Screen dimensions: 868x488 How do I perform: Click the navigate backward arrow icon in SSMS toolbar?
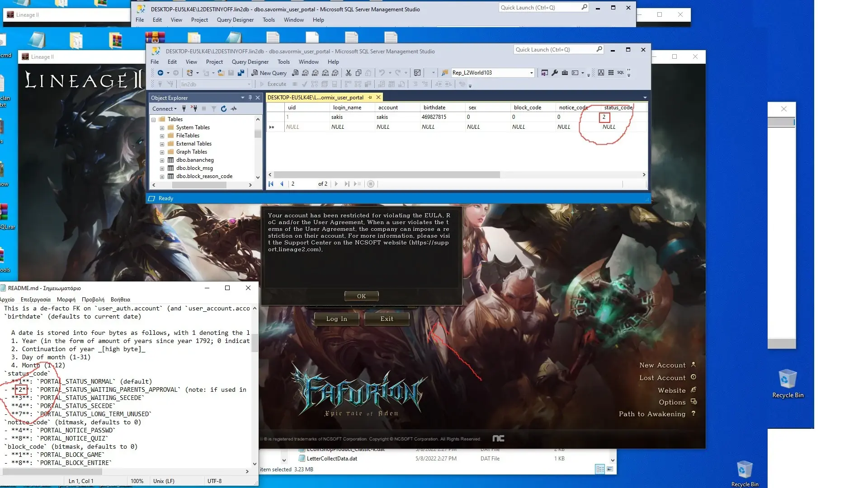pyautogui.click(x=160, y=73)
